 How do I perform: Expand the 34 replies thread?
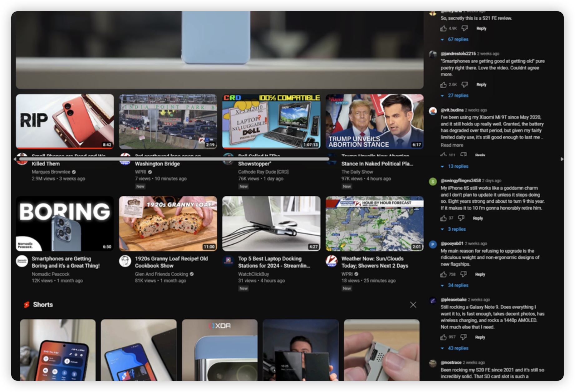455,285
